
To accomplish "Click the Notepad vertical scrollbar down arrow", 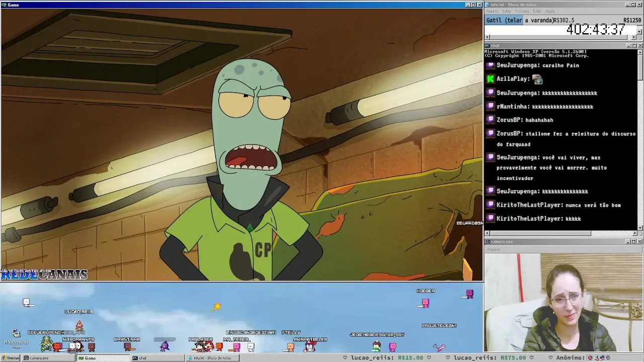I will 639,32.
